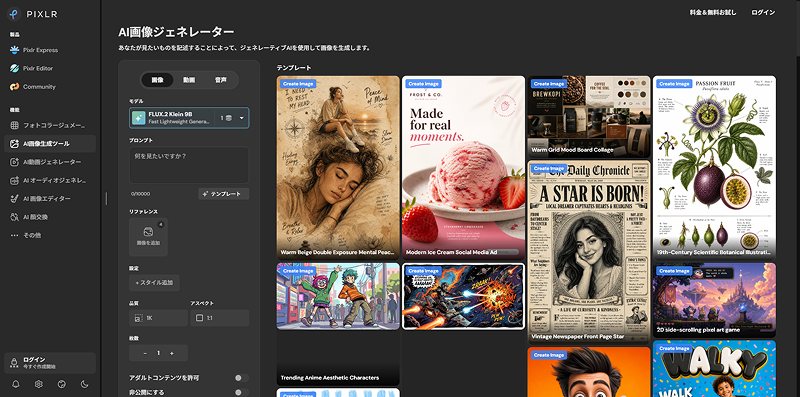Open 料金＆無料お試し pricing link
This screenshot has width=800, height=397.
(713, 13)
